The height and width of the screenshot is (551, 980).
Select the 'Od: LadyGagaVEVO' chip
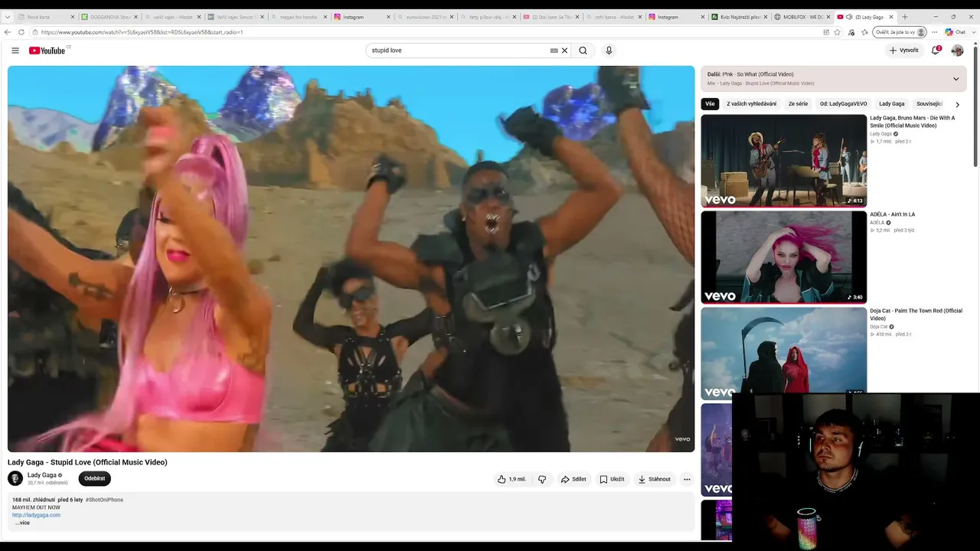(x=843, y=104)
